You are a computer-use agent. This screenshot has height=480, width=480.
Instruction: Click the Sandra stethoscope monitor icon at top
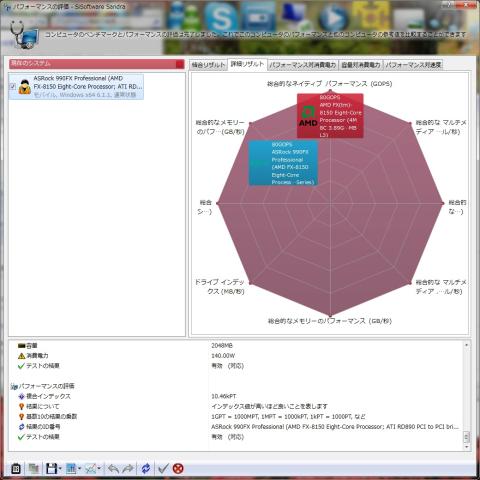coord(24,35)
